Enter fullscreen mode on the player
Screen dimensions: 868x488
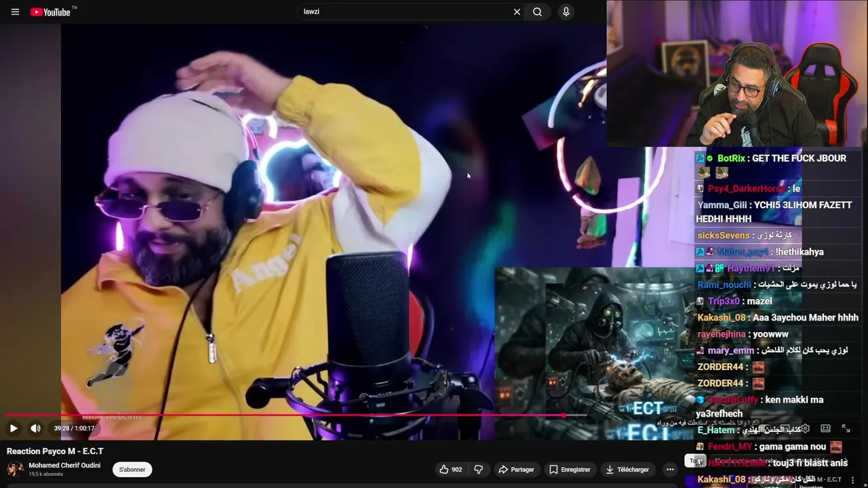point(846,428)
